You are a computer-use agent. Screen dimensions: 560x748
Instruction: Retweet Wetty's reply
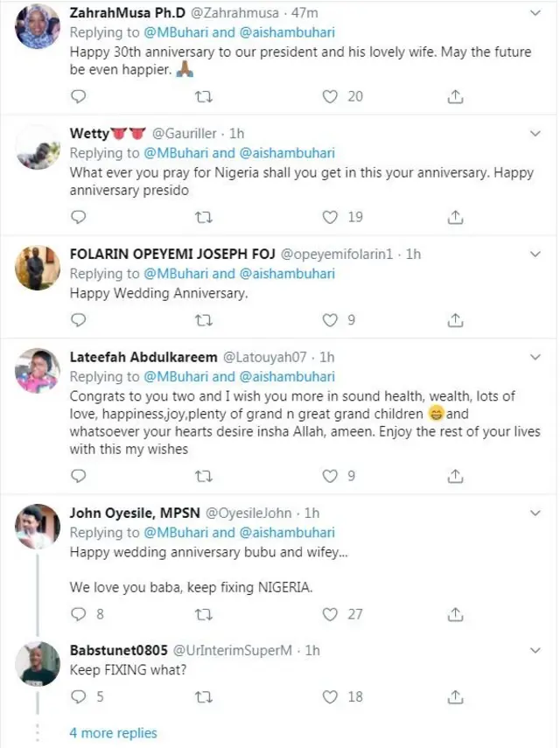pos(203,217)
